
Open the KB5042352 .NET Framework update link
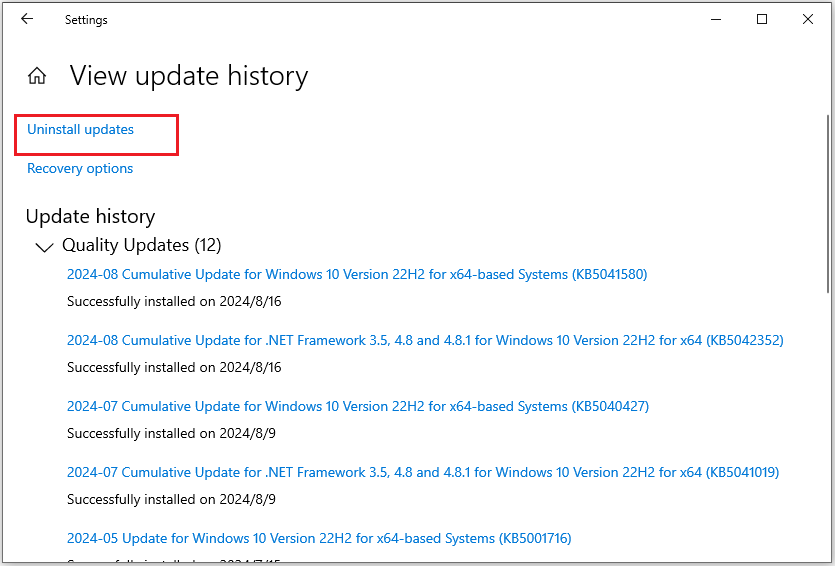(x=425, y=340)
